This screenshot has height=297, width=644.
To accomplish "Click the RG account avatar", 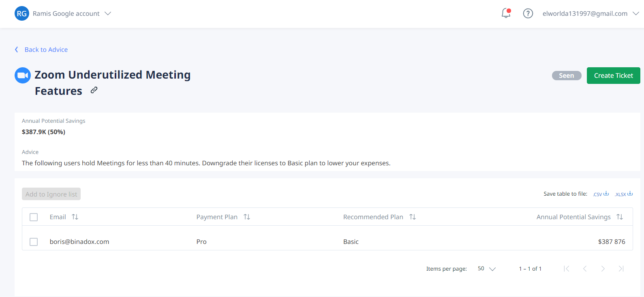I will (x=22, y=13).
